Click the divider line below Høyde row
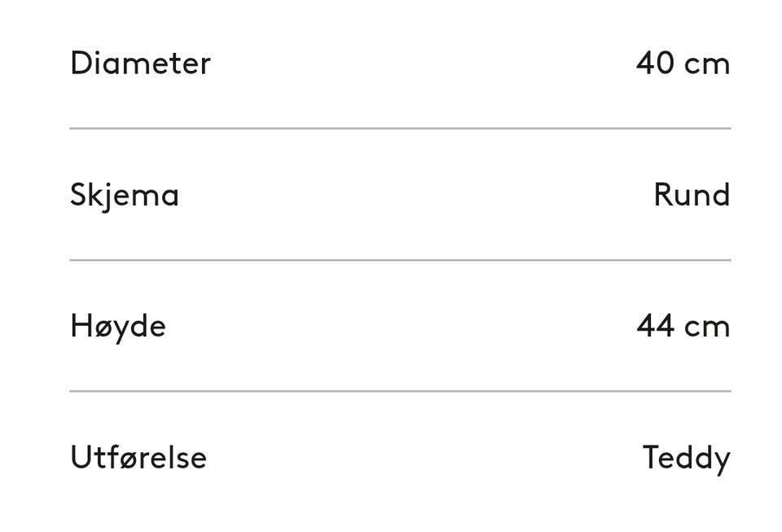 pyautogui.click(x=400, y=391)
